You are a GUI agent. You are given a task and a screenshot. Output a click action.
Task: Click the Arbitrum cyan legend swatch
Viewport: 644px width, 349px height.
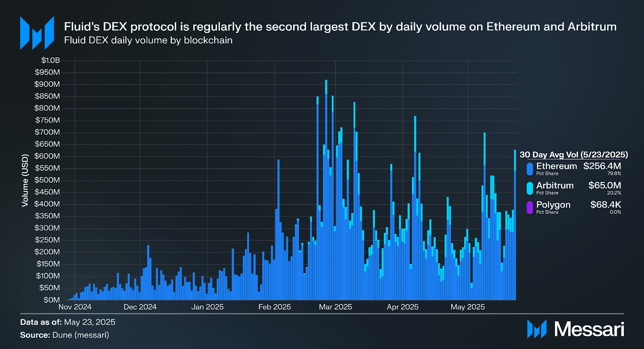[x=530, y=188]
